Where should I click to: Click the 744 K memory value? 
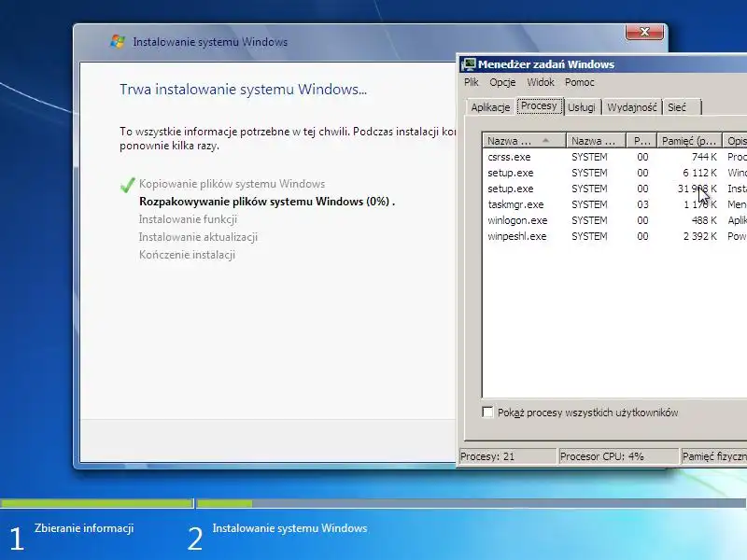coord(704,157)
